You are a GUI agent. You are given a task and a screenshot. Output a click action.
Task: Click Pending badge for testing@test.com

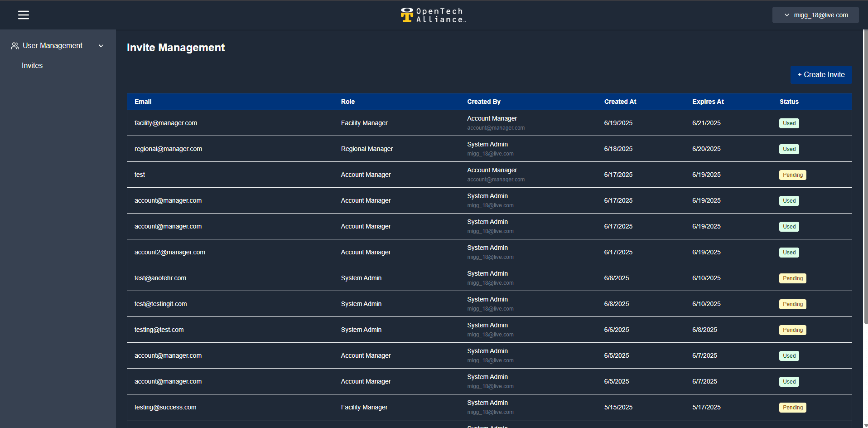792,330
